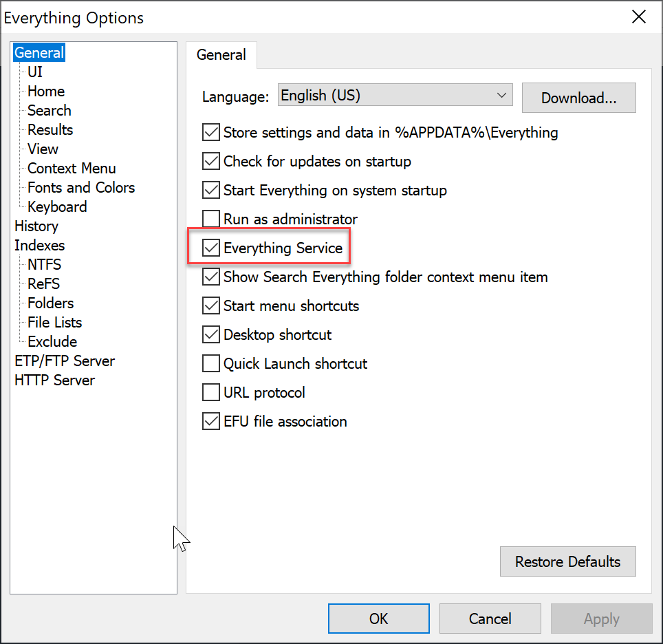Open the Exclude index settings
Screen dimensions: 663x644
click(x=52, y=341)
